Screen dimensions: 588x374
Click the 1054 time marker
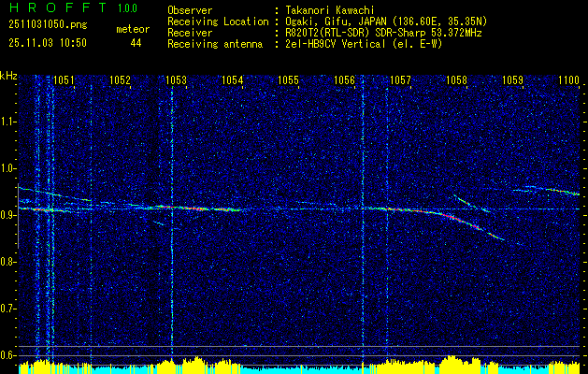(232, 79)
